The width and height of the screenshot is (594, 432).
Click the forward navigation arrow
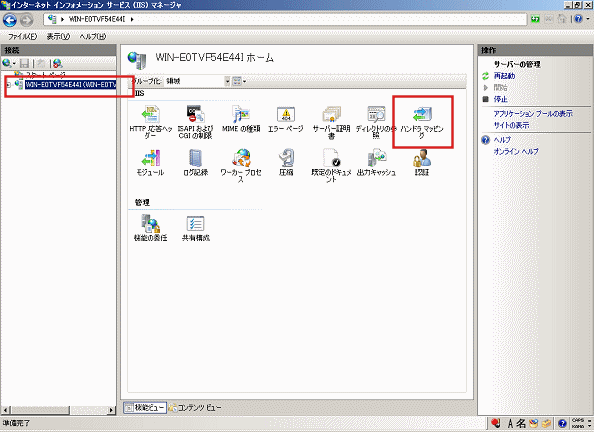coord(27,20)
